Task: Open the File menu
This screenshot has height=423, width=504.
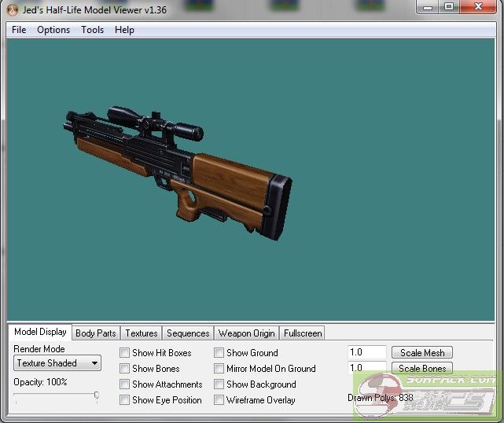Action: coord(19,30)
